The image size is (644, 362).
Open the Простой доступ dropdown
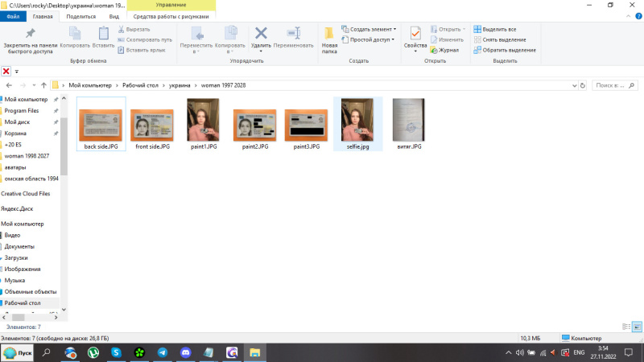[x=370, y=39]
